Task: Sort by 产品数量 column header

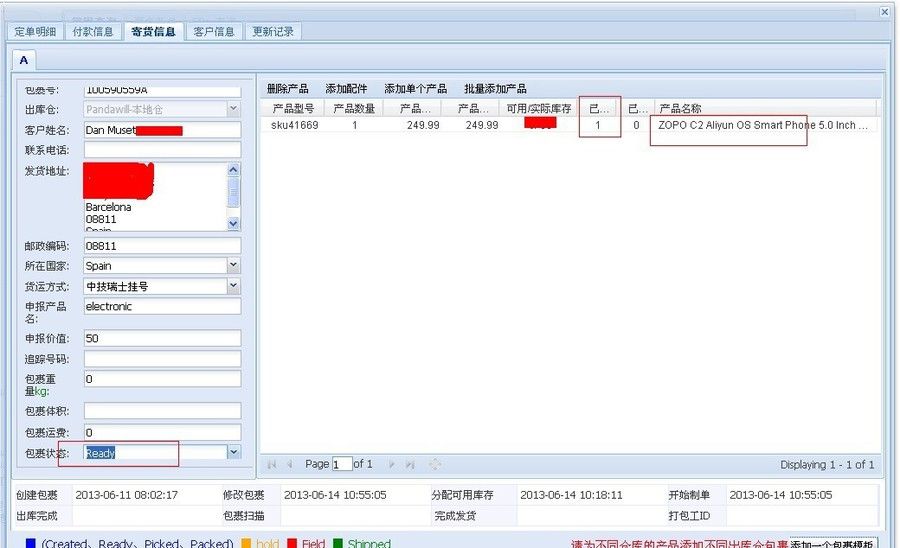Action: [x=354, y=108]
